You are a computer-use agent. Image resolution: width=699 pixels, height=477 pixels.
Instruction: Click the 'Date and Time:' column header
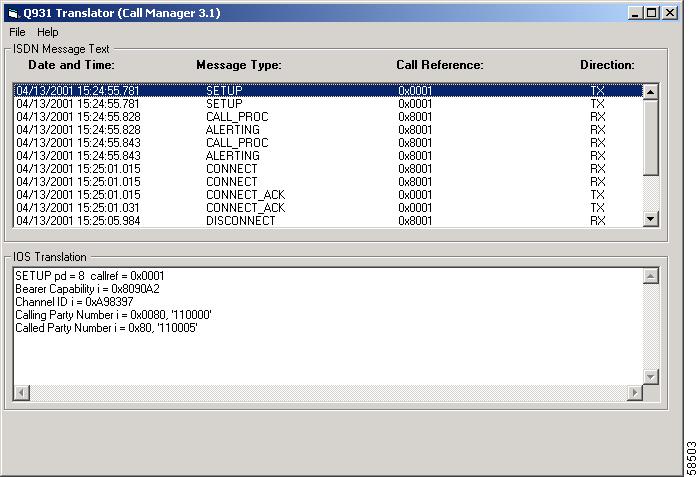pos(71,65)
